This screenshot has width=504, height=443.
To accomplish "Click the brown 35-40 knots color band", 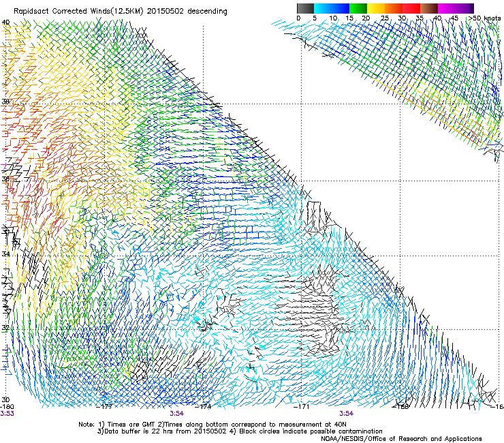I will click(x=429, y=8).
